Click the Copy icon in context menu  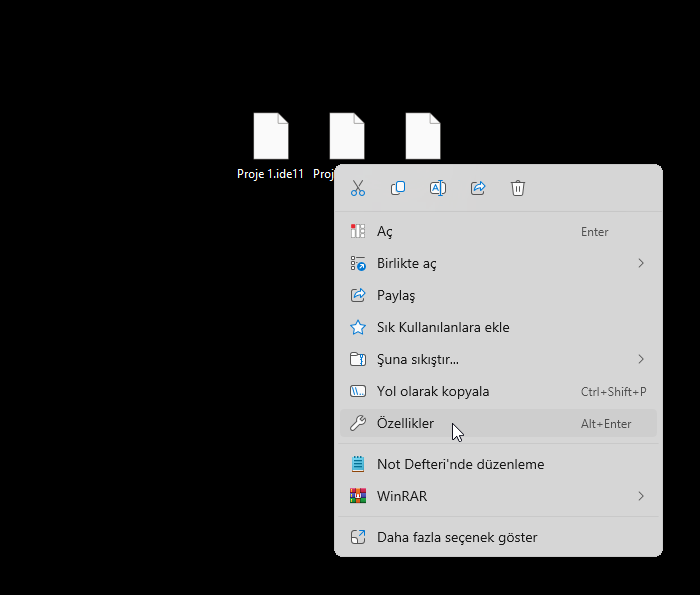398,188
